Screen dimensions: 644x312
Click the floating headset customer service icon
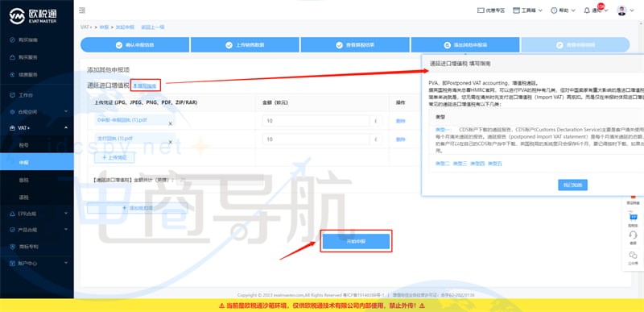pyautogui.click(x=633, y=235)
